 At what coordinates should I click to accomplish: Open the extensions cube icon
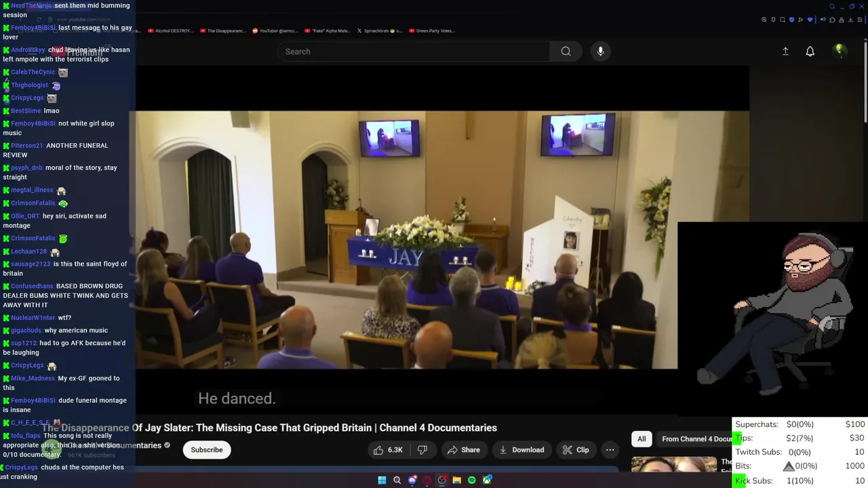click(832, 20)
